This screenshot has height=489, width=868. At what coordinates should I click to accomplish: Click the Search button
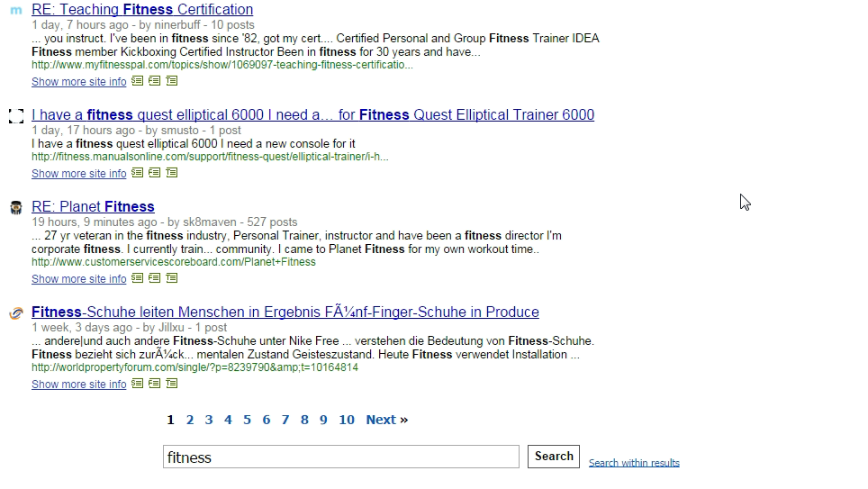[x=554, y=457]
